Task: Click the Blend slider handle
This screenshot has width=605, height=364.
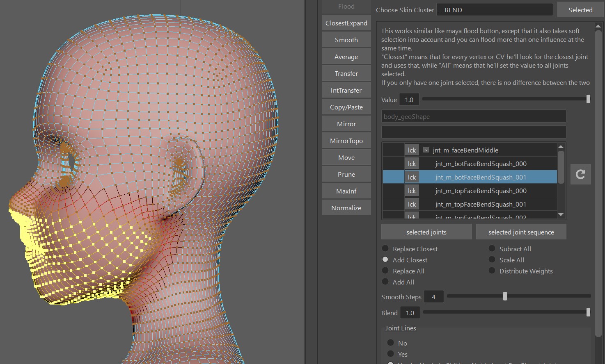Action: point(588,312)
